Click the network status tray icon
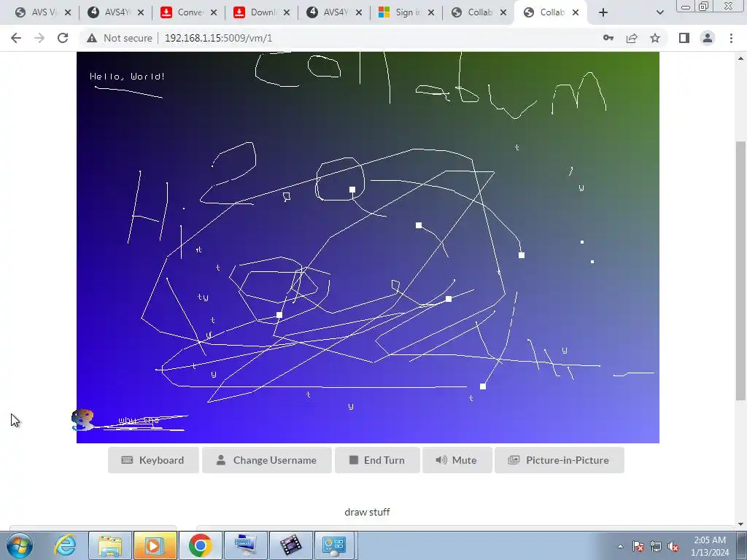 (x=656, y=546)
